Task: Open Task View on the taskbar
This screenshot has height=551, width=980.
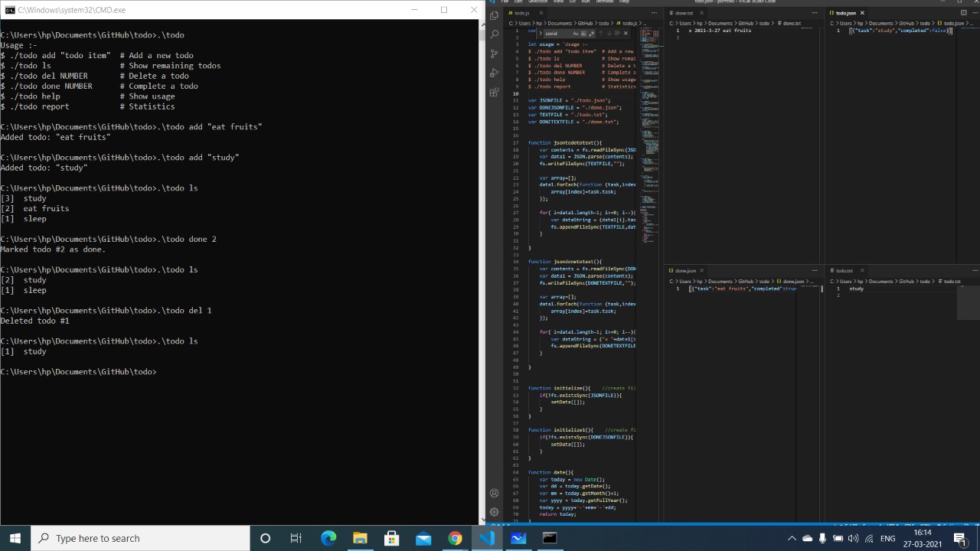Action: tap(296, 538)
